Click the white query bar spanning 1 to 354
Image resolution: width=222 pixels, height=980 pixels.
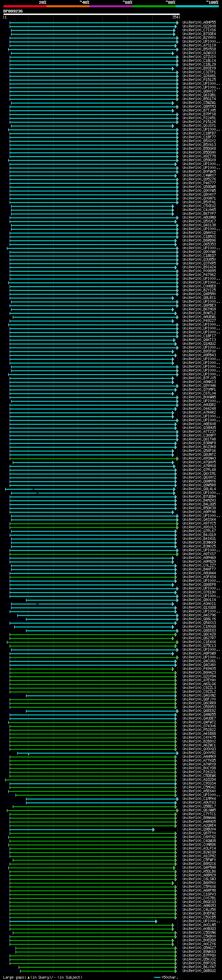[x=92, y=15]
